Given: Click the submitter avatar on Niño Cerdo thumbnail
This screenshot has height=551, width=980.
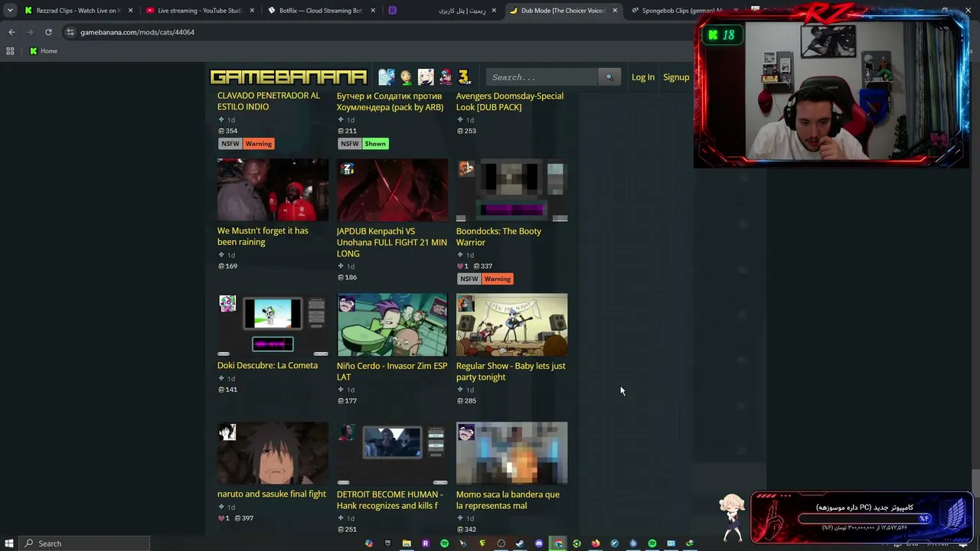Looking at the screenshot, I should tap(347, 304).
